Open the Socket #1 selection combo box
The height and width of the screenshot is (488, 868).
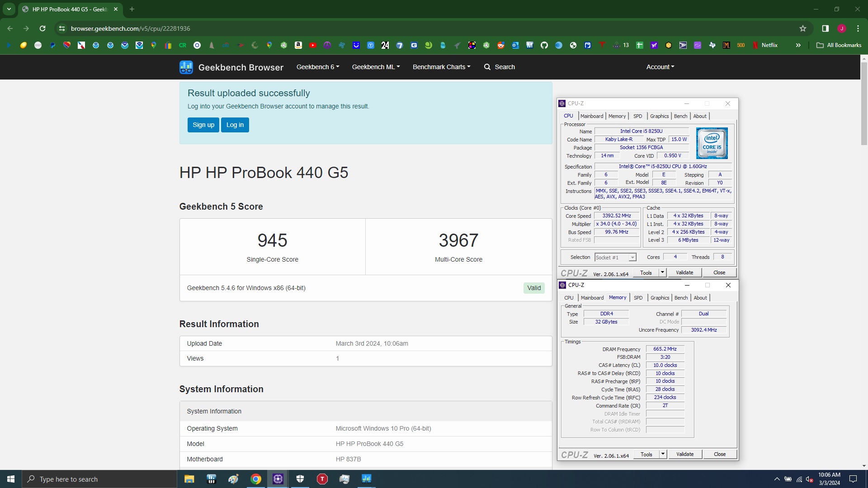point(615,258)
